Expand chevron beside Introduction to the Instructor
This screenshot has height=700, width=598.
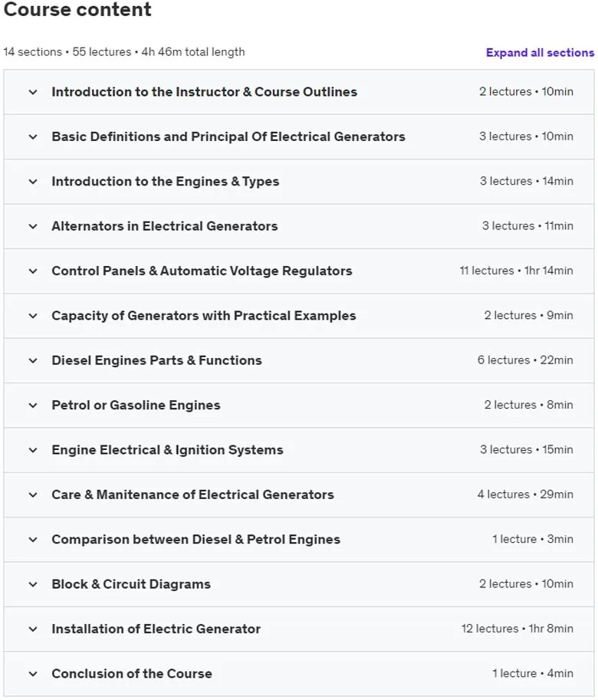tap(33, 93)
